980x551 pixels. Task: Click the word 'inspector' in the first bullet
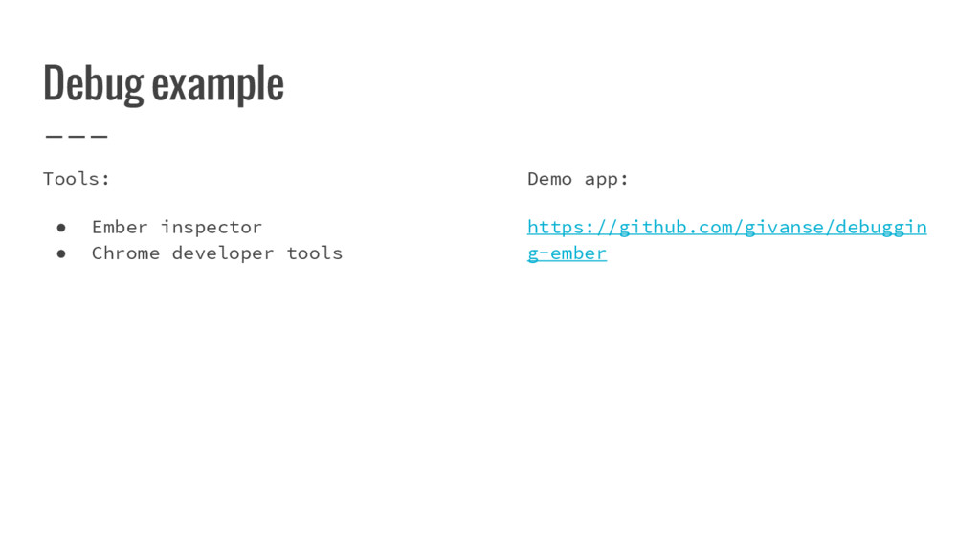point(212,228)
